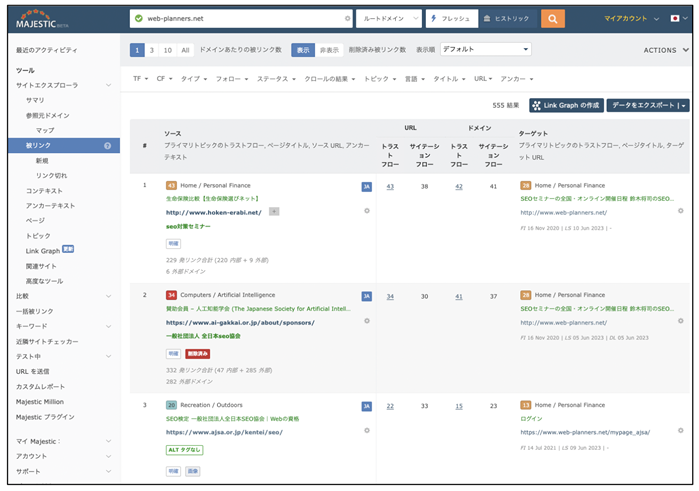Screen dimensions: 699x491
Task: Click the 13 target topic badge in row 3
Action: pos(526,405)
